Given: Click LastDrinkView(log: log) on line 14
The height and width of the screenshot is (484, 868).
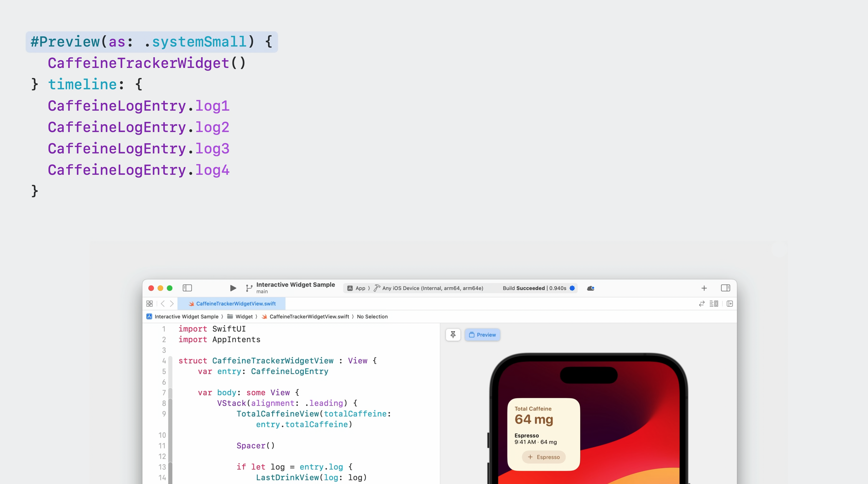Looking at the screenshot, I should (x=311, y=477).
